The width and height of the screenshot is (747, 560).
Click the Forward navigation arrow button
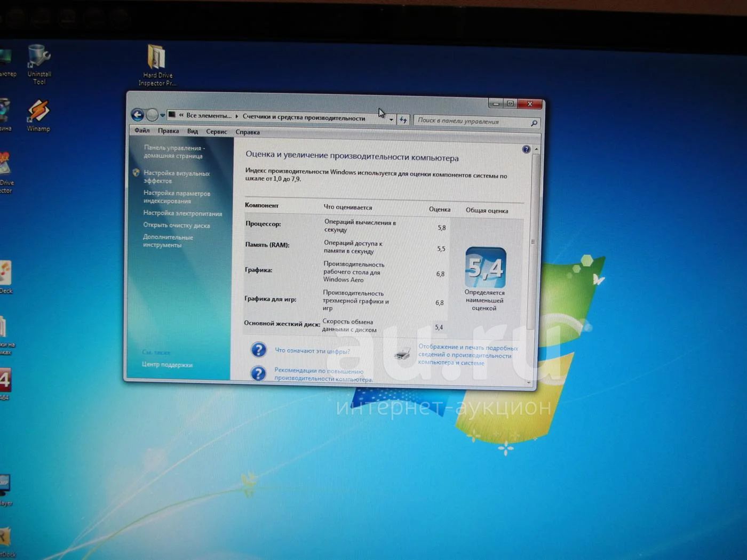click(x=152, y=115)
